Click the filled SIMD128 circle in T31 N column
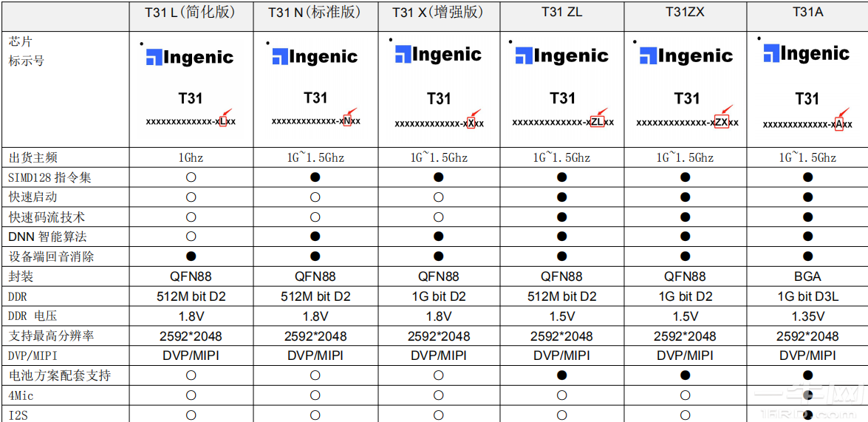Viewport: 868px width, 422px height. (x=315, y=177)
